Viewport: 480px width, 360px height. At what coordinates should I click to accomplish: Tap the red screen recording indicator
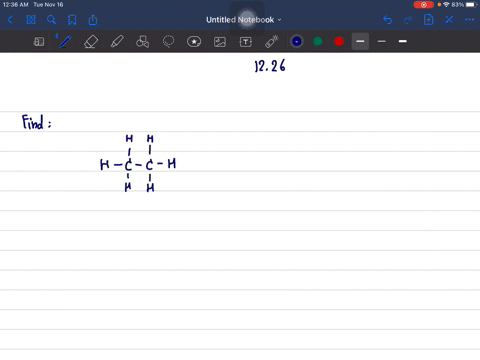(424, 5)
